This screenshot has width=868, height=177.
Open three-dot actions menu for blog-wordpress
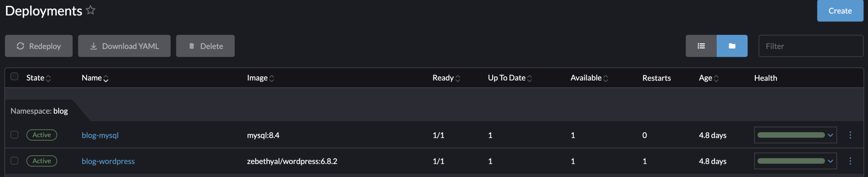(x=850, y=161)
